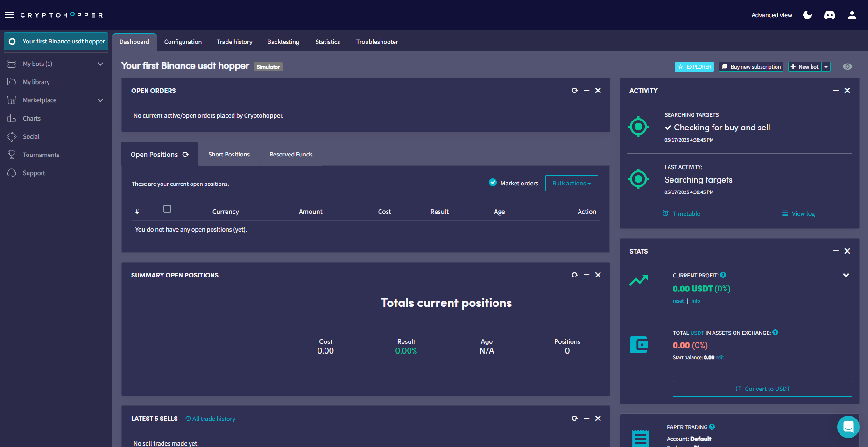Switch to Trade history tab
The height and width of the screenshot is (447, 868).
[x=234, y=42]
